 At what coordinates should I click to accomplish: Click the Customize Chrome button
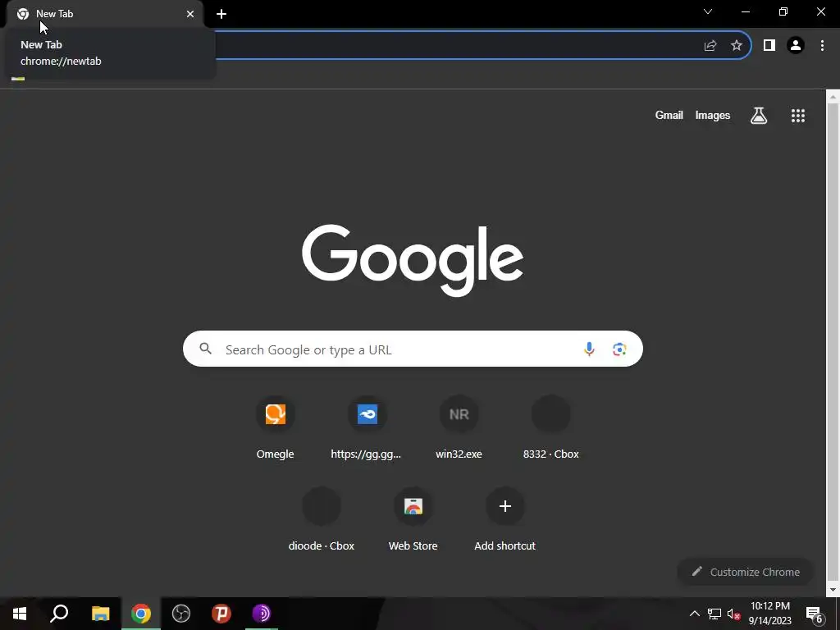click(746, 572)
